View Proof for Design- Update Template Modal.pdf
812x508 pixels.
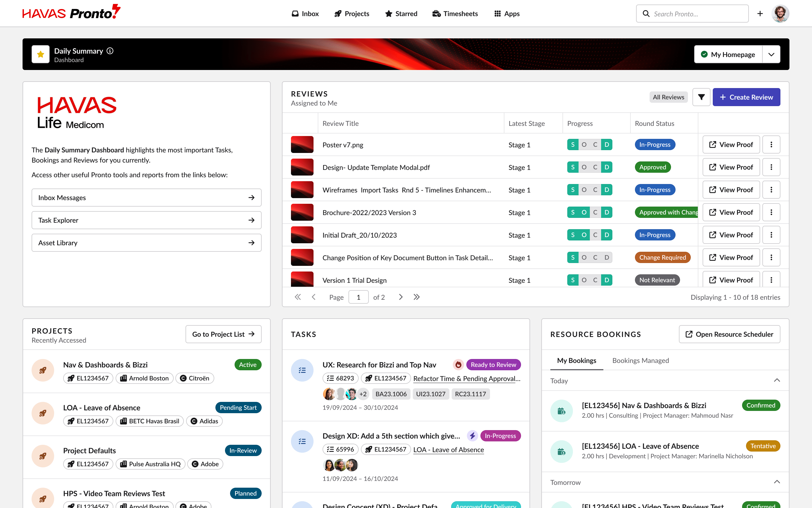click(x=731, y=167)
